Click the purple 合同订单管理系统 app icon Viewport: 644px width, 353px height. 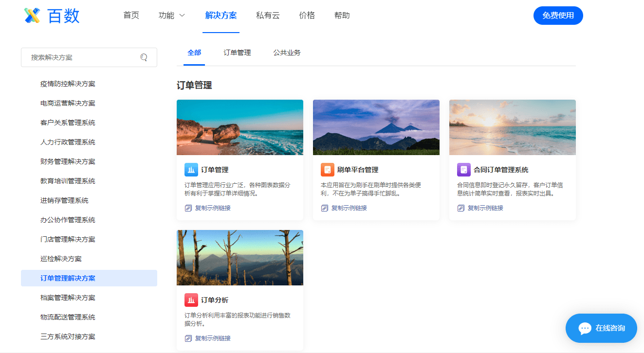pyautogui.click(x=464, y=170)
